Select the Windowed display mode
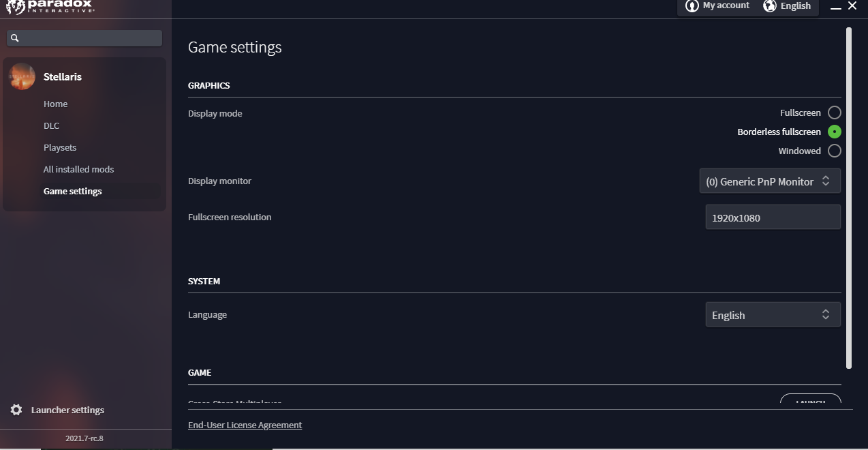The width and height of the screenshot is (868, 450). point(835,151)
